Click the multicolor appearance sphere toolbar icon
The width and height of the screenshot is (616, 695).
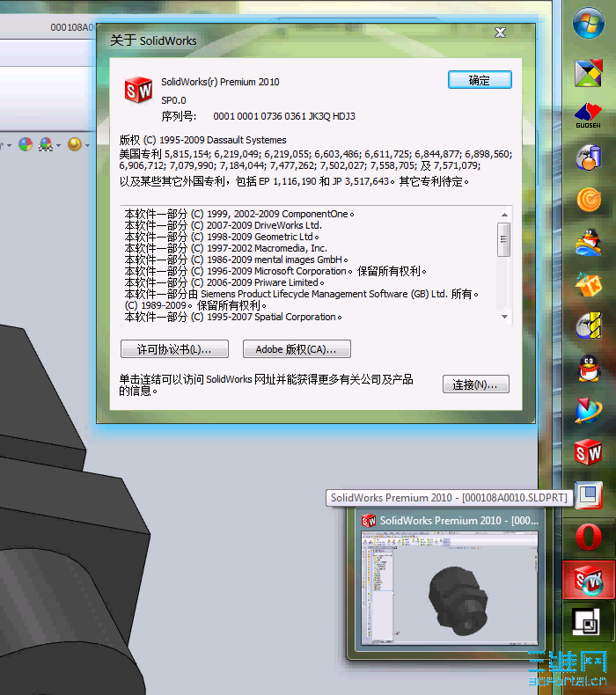coord(26,144)
